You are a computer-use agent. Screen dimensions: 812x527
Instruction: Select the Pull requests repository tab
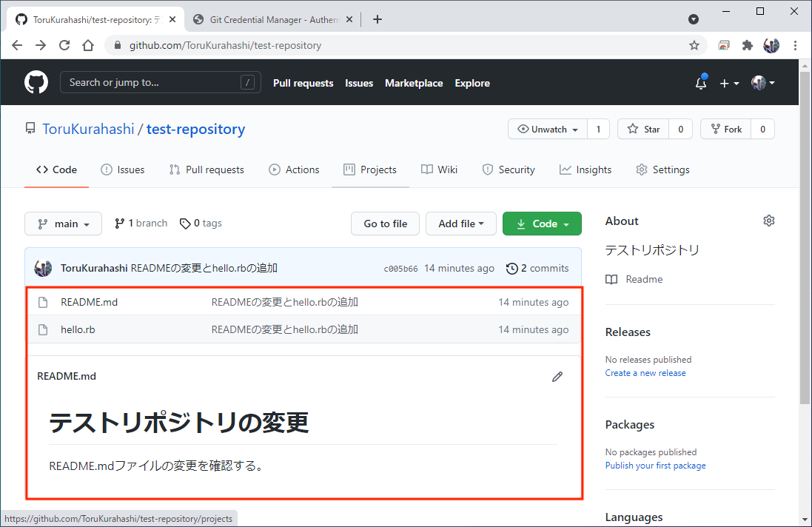tap(207, 169)
